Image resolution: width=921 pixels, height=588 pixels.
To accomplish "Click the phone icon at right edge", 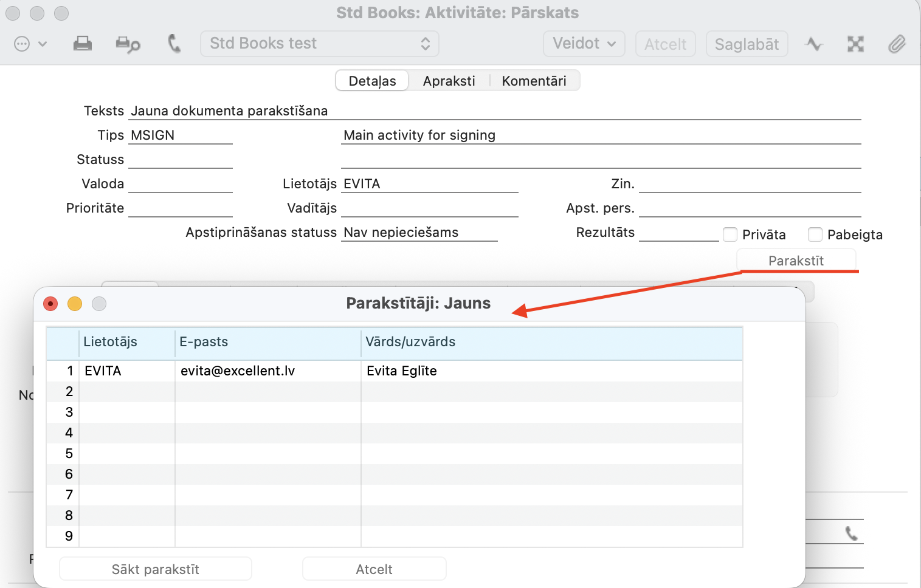I will pyautogui.click(x=852, y=533).
